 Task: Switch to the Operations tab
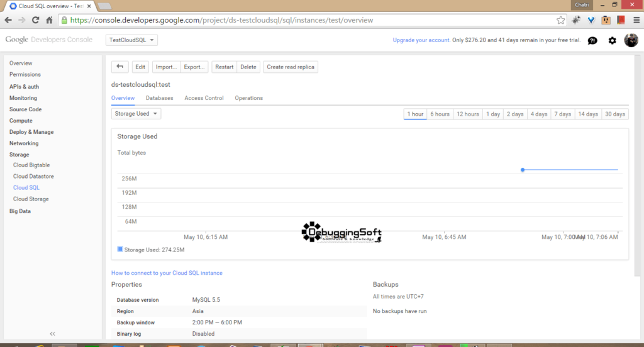[x=249, y=98]
